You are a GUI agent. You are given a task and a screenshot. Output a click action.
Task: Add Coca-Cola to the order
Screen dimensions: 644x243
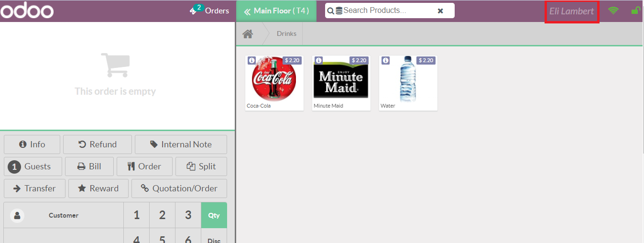[274, 82]
